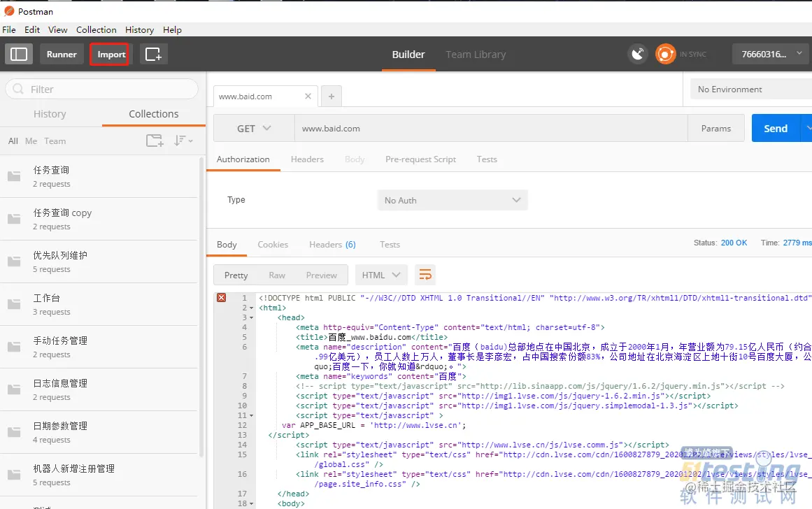The width and height of the screenshot is (812, 509).
Task: Show the response Tests tab
Action: click(x=390, y=245)
